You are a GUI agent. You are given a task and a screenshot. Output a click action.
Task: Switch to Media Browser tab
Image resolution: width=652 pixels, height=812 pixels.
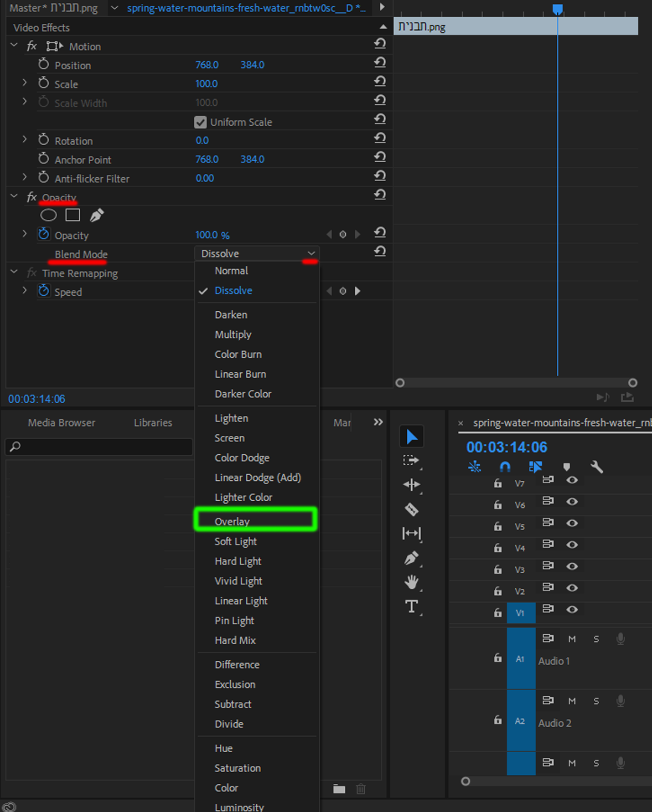(x=61, y=423)
